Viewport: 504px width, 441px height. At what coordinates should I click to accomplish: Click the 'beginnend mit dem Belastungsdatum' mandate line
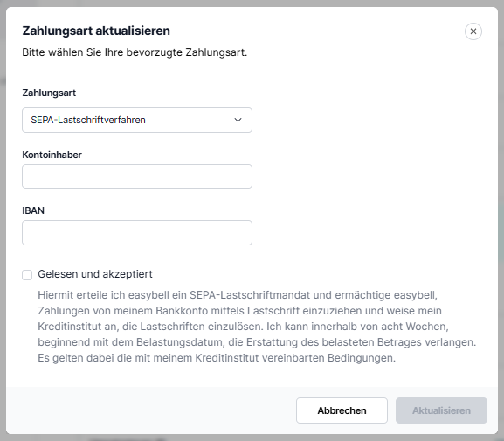257,342
